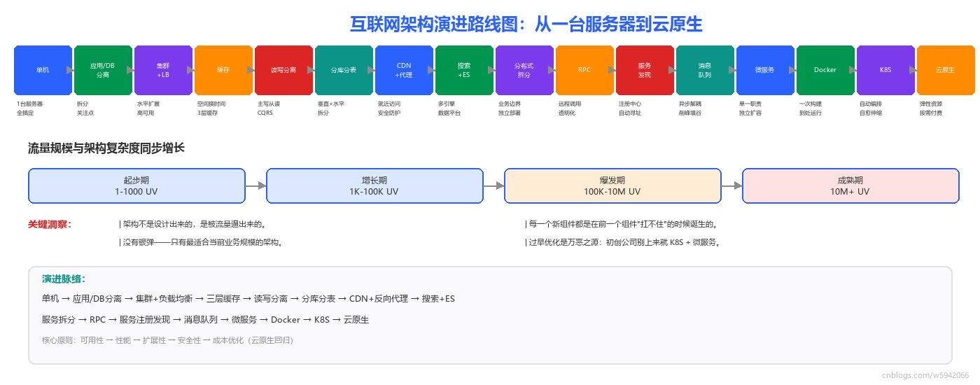Select the grey 核心原则 line
Screen dimensions: 980x385
tap(167, 340)
